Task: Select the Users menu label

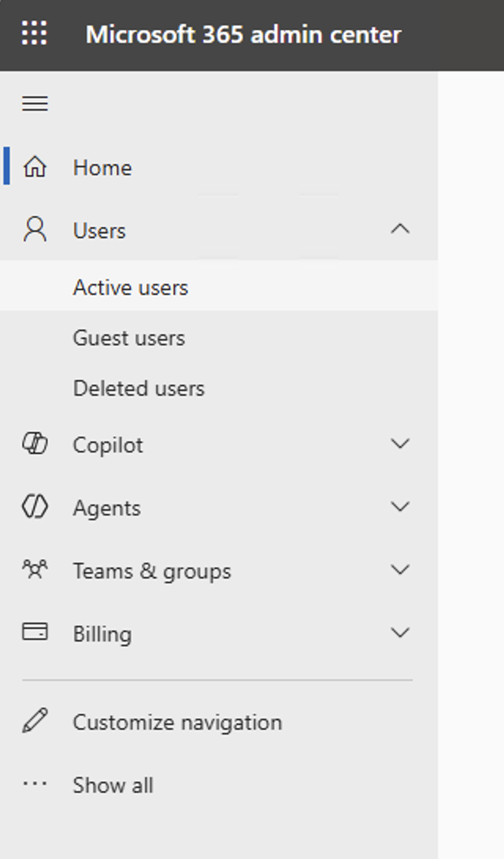Action: coord(99,231)
